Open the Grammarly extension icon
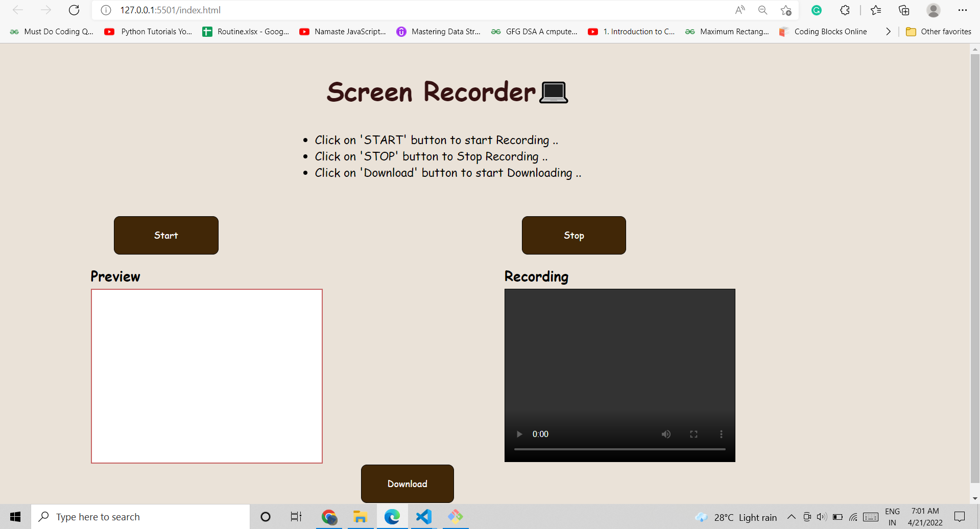This screenshot has width=980, height=529. point(816,10)
